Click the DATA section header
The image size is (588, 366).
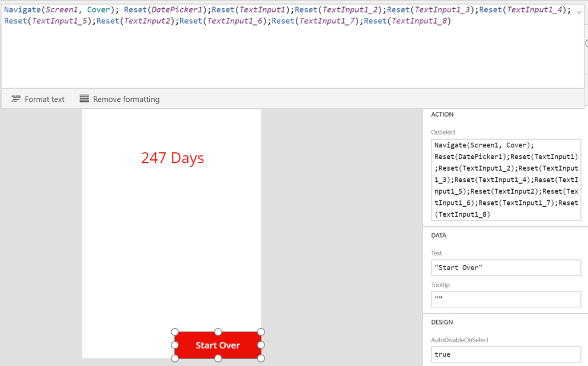coord(439,235)
